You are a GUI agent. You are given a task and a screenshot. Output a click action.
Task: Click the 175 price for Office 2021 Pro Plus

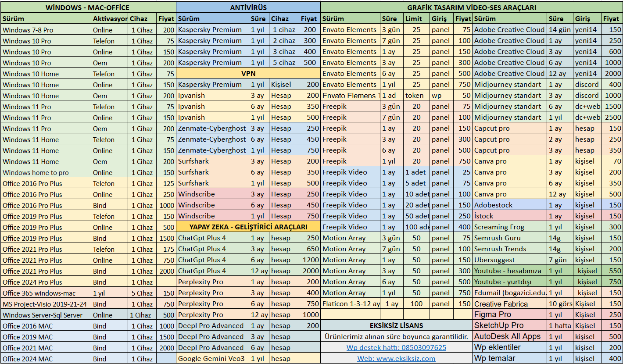click(166, 249)
